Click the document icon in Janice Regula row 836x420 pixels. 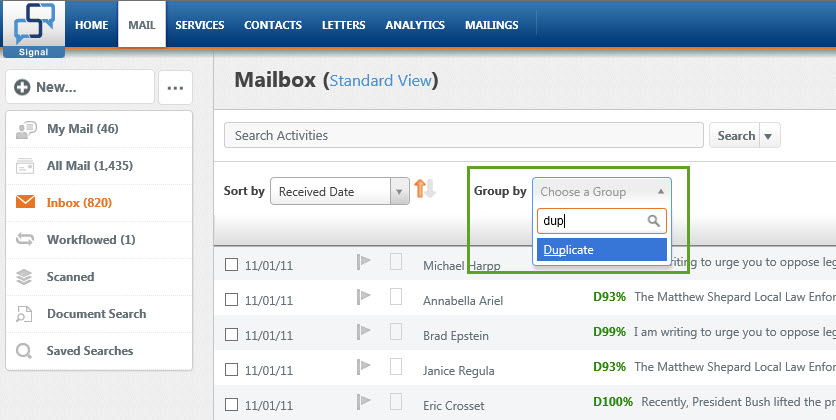(396, 367)
